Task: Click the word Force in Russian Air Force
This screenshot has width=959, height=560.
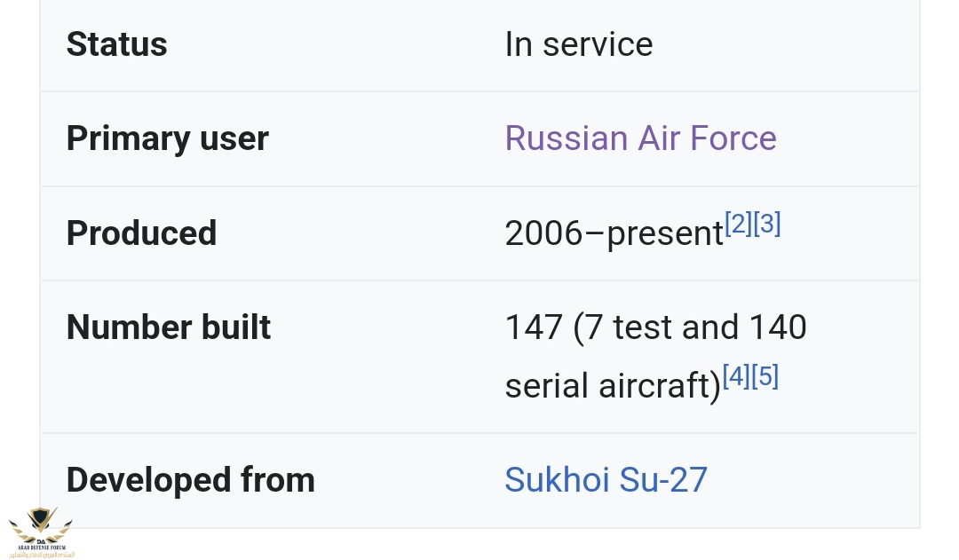Action: pos(733,138)
